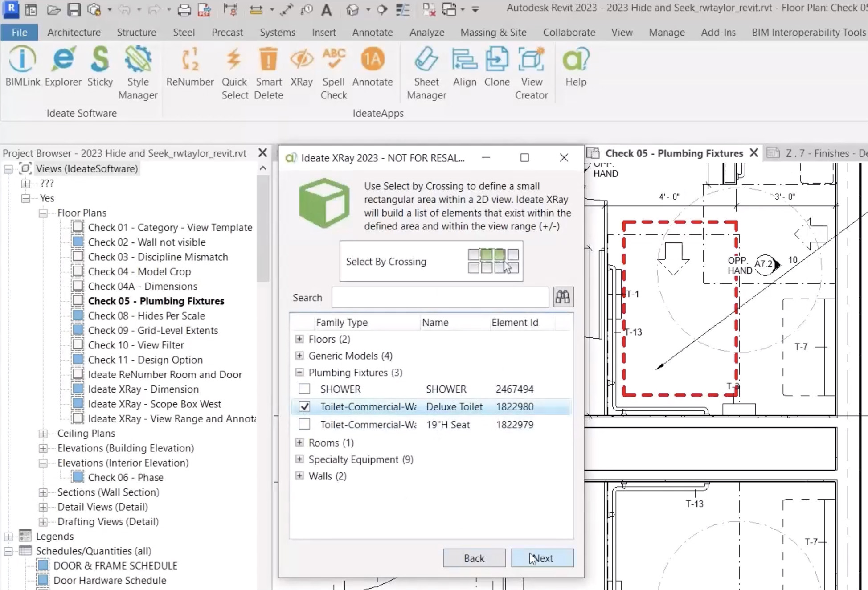
Task: Select Ideate XRay - Scope Box West view
Action: pyautogui.click(x=154, y=404)
